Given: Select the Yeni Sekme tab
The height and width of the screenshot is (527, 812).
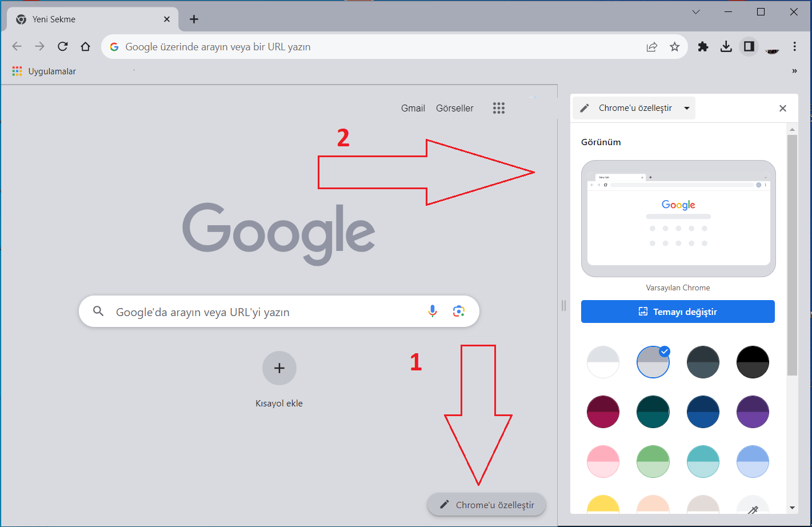Looking at the screenshot, I should [93, 19].
